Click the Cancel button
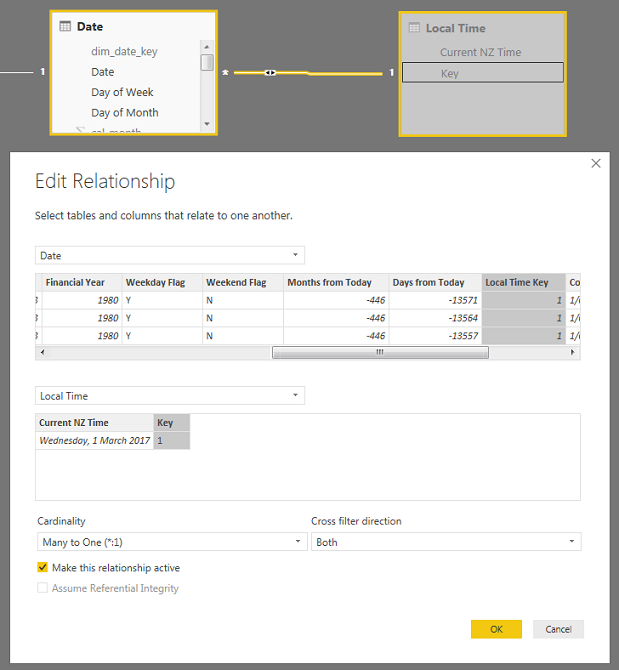This screenshot has height=670, width=619. coord(558,629)
